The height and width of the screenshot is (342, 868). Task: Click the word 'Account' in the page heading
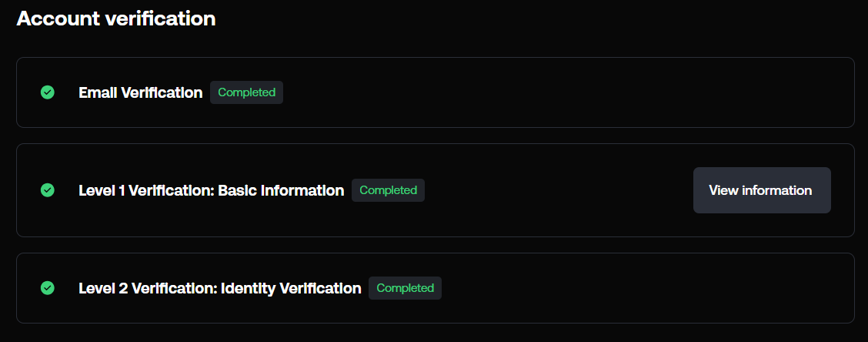pyautogui.click(x=58, y=18)
